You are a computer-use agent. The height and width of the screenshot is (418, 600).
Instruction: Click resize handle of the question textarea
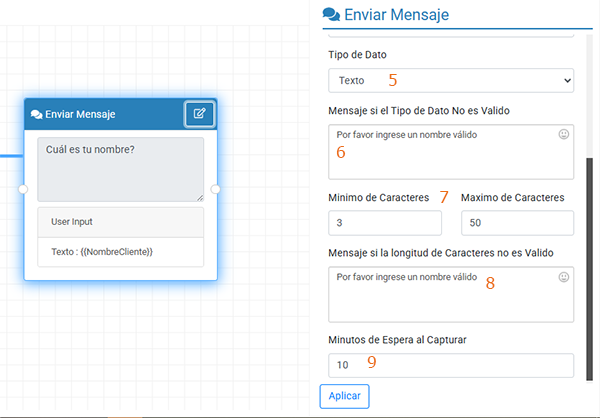199,196
